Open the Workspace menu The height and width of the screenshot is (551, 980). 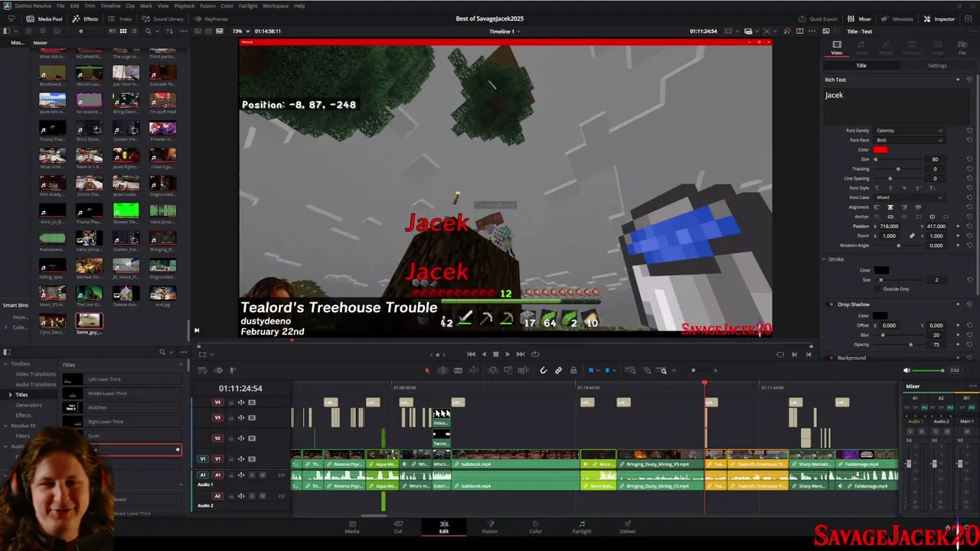click(x=276, y=5)
